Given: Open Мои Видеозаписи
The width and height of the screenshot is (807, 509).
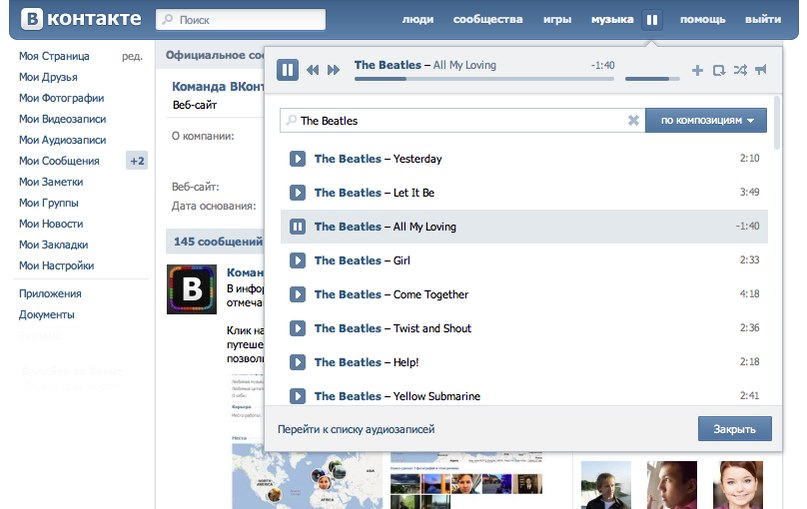Looking at the screenshot, I should point(62,119).
